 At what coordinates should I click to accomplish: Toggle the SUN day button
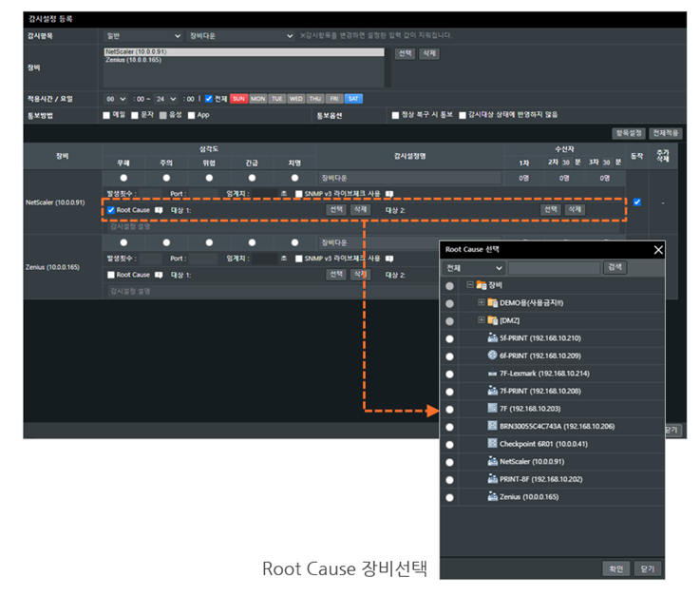238,99
